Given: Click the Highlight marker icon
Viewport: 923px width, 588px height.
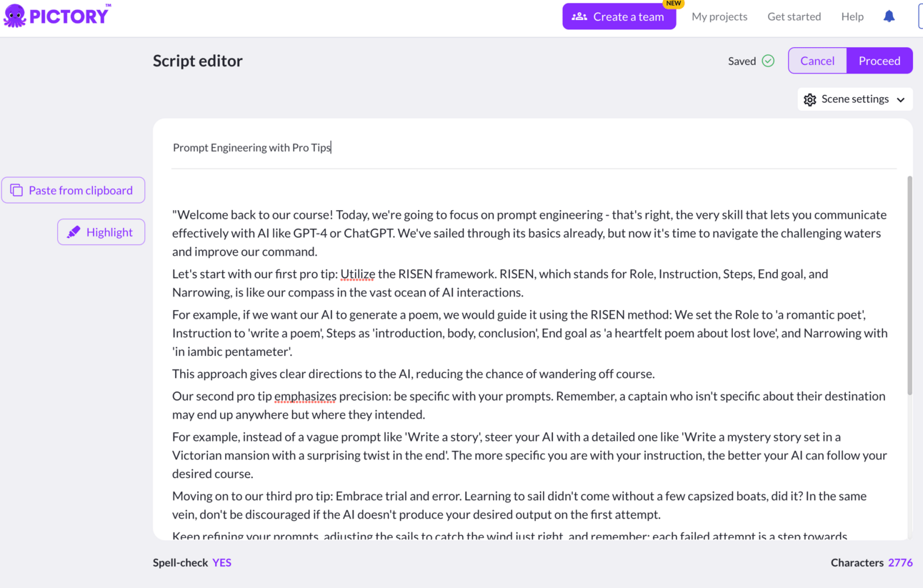Looking at the screenshot, I should click(x=74, y=232).
